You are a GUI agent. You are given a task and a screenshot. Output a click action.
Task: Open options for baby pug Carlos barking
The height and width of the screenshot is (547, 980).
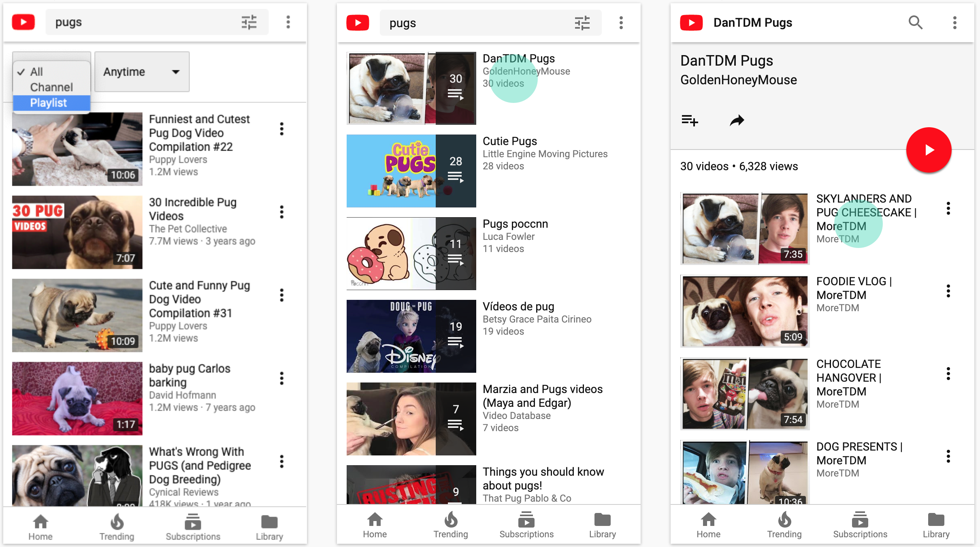pos(282,378)
